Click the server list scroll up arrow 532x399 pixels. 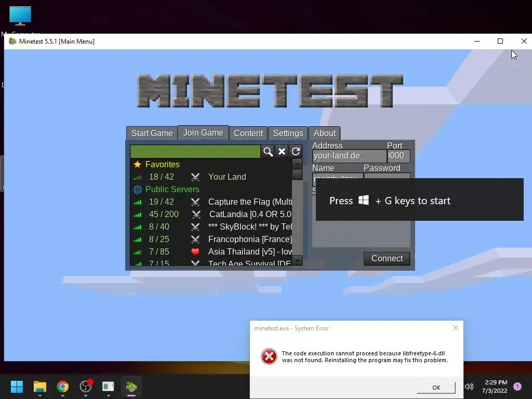coord(297,164)
